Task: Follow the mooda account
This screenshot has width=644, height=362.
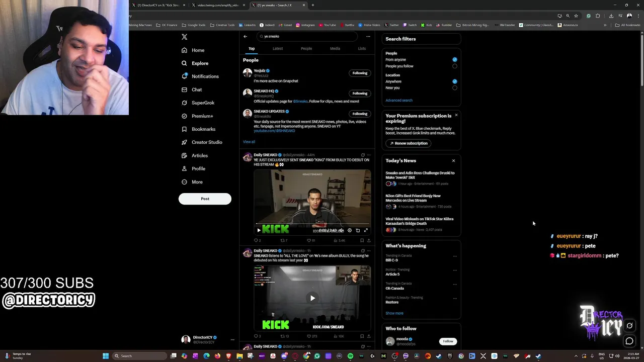Action: tap(448, 341)
